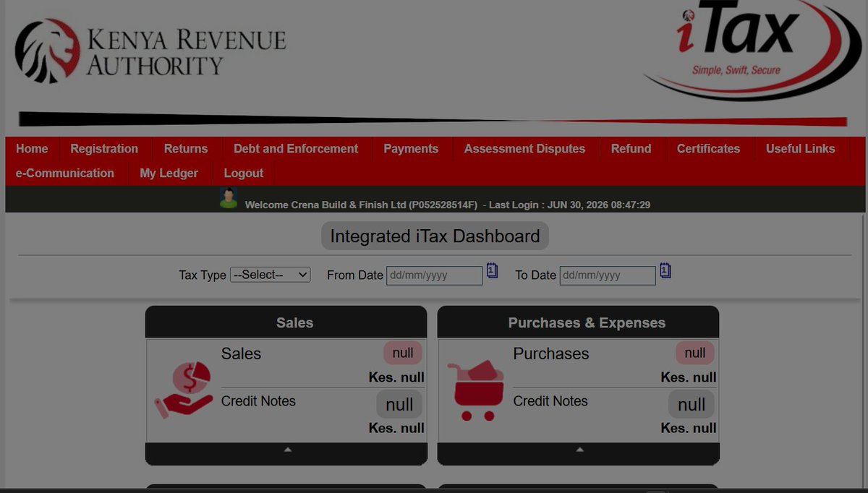This screenshot has width=868, height=493.
Task: Click the Sales card header
Action: pyautogui.click(x=286, y=322)
